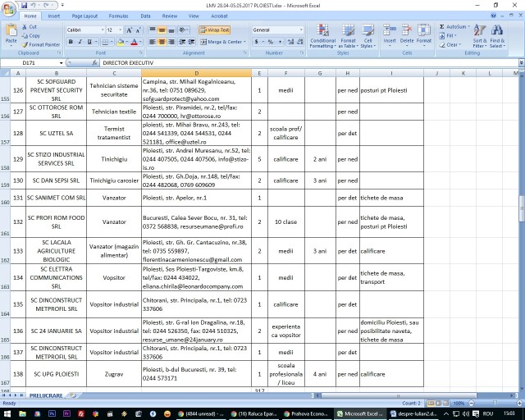Viewport: 525px width, 420px height.
Task: Open the Borders dropdown arrow
Action: click(112, 42)
